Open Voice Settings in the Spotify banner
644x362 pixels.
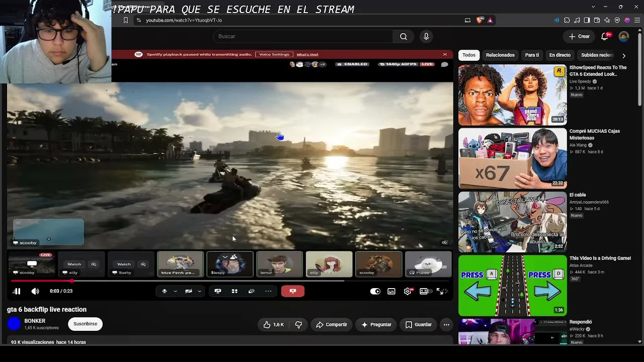tap(274, 54)
